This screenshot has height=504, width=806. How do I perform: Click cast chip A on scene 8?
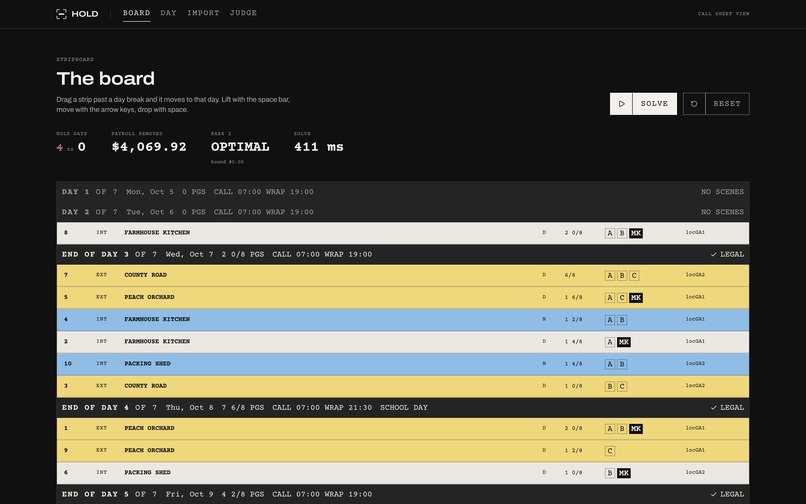pos(610,233)
